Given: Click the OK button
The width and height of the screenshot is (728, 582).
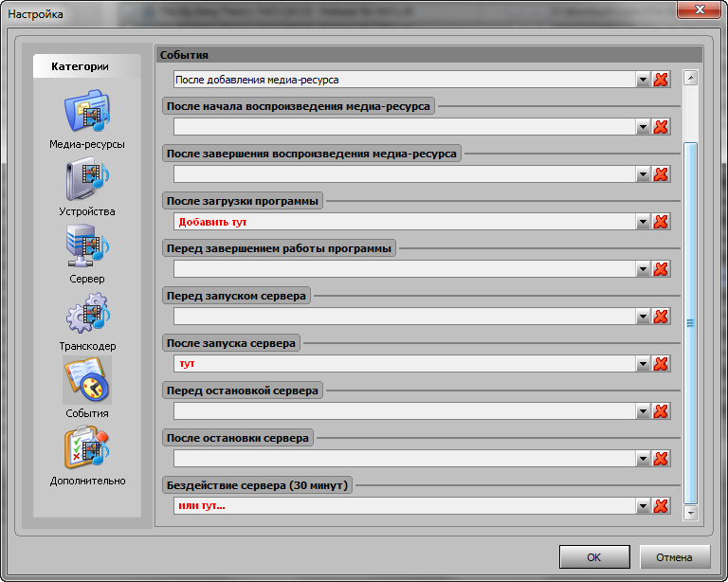Looking at the screenshot, I should coord(594,557).
